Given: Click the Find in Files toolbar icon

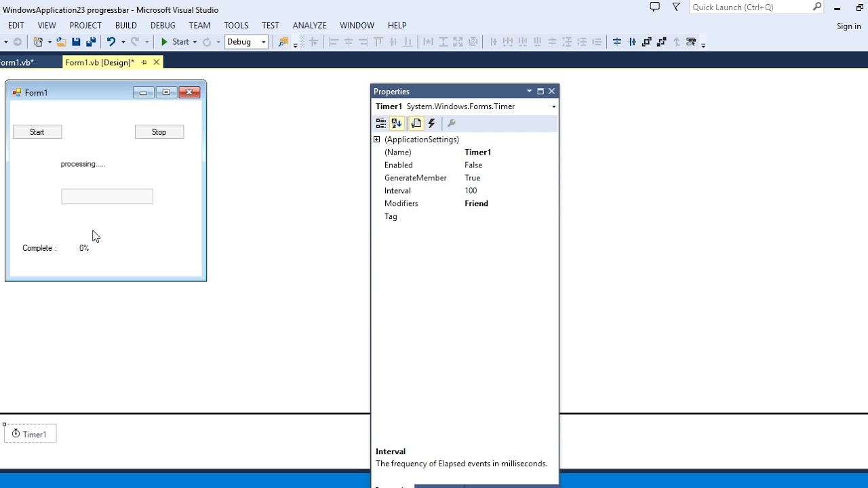Looking at the screenshot, I should coord(283,42).
